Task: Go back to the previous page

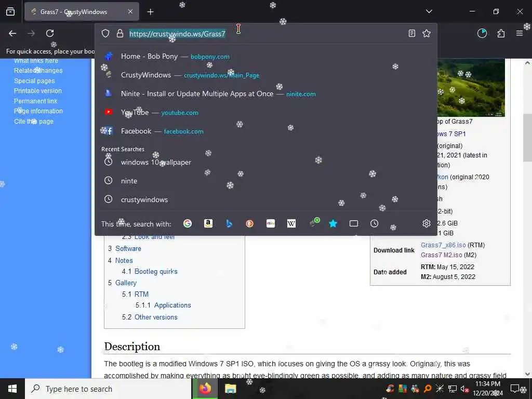Action: pyautogui.click(x=12, y=33)
